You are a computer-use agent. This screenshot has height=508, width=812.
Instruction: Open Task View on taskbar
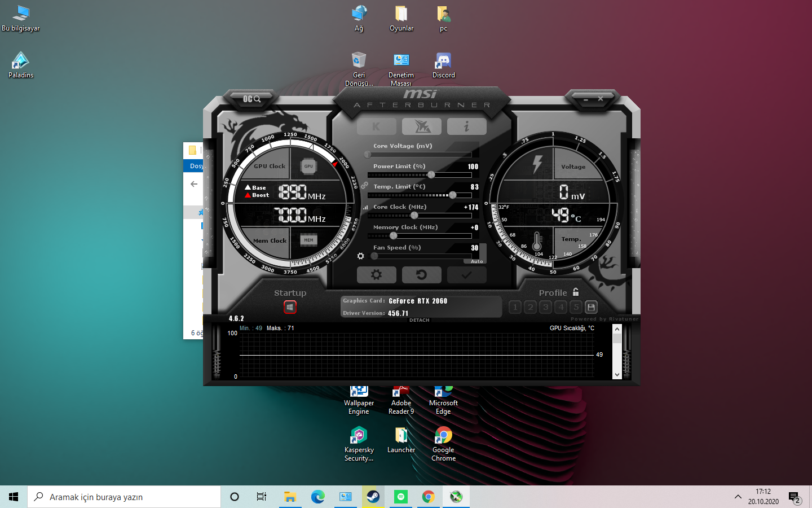click(x=262, y=497)
